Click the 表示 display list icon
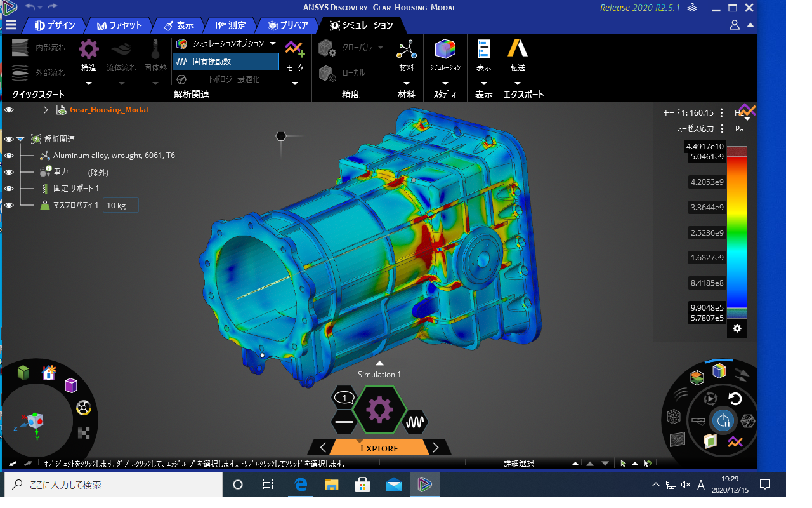Viewport: 812px width, 508px height. pos(484,49)
